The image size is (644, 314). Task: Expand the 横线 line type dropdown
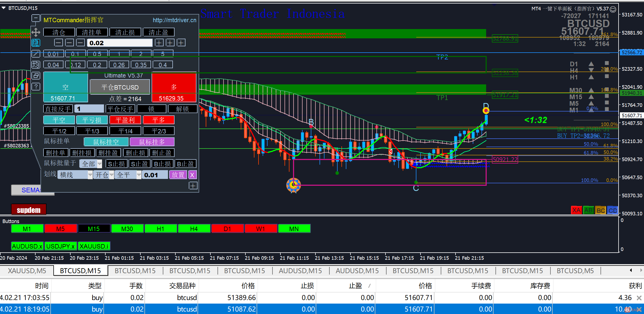90,175
